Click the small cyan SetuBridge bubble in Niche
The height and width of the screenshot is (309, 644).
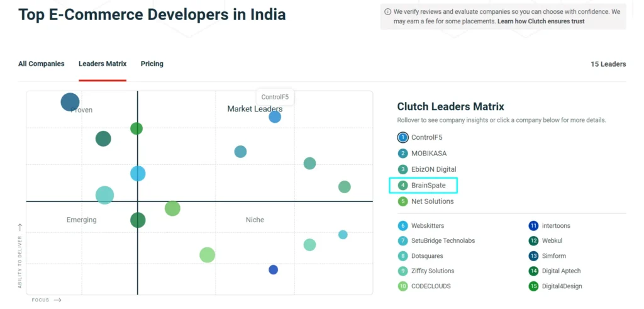tap(343, 235)
